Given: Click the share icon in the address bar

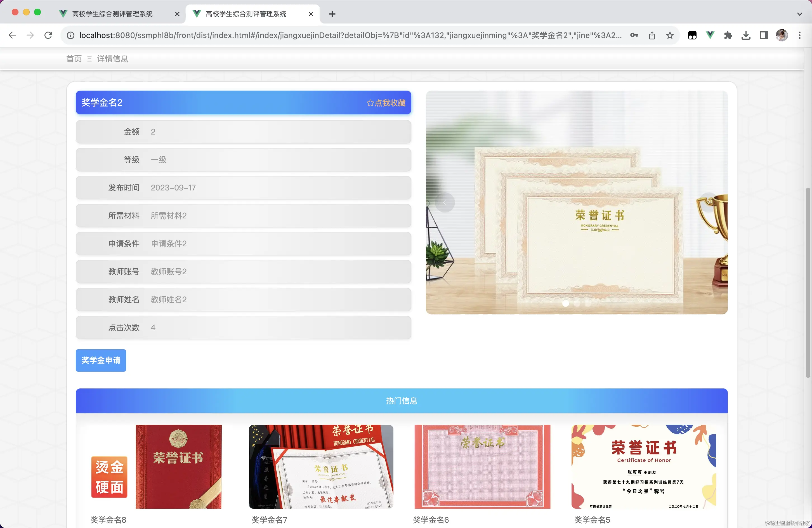Looking at the screenshot, I should coord(652,35).
